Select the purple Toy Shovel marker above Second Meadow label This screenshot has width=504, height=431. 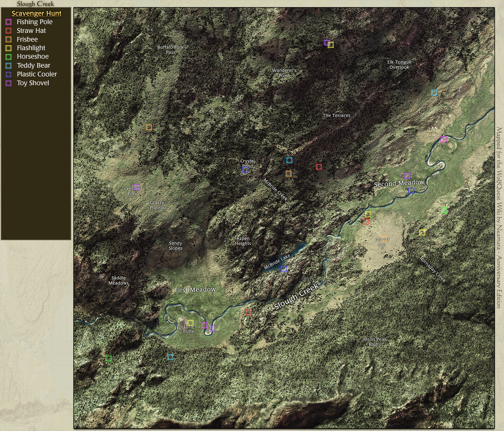(407, 176)
